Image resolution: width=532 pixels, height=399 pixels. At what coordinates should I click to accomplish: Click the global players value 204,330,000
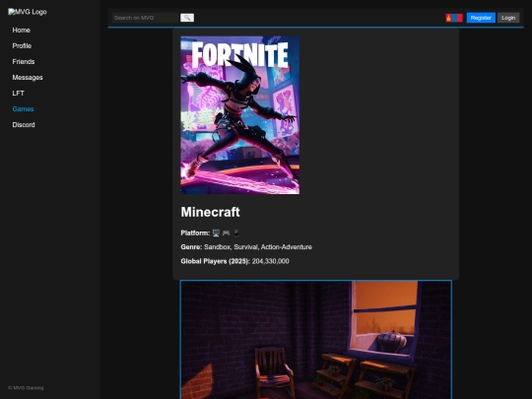pos(270,261)
